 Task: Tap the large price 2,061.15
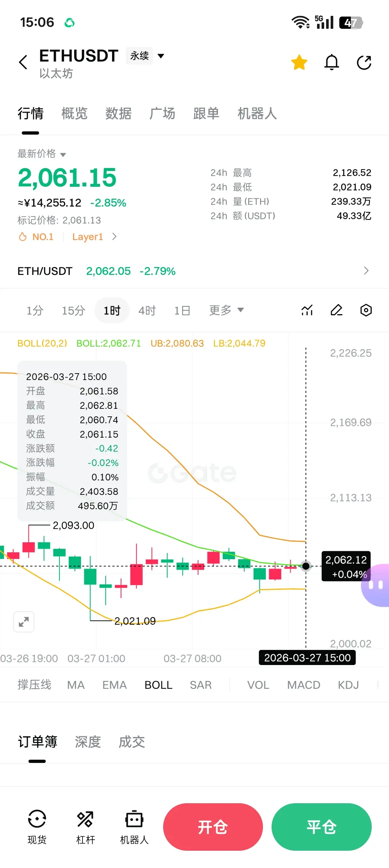tap(67, 178)
